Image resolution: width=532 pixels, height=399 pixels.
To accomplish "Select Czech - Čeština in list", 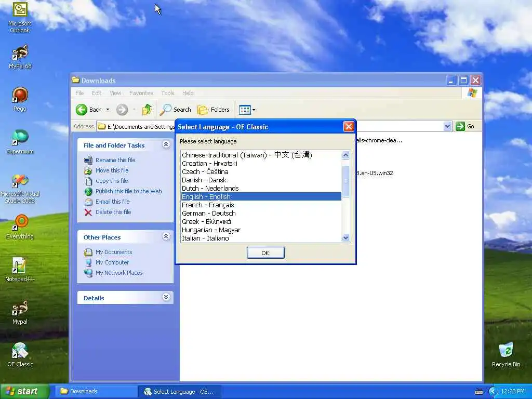I will (x=261, y=171).
